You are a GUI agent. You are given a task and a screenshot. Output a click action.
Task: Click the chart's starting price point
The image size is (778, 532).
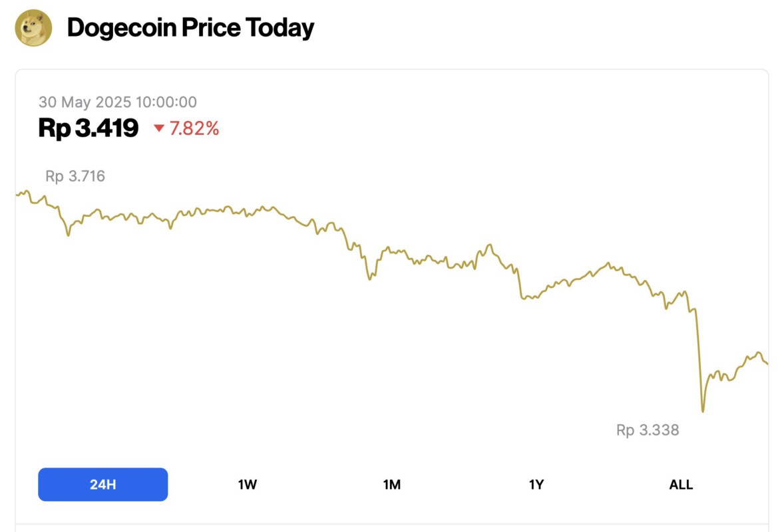(17, 195)
